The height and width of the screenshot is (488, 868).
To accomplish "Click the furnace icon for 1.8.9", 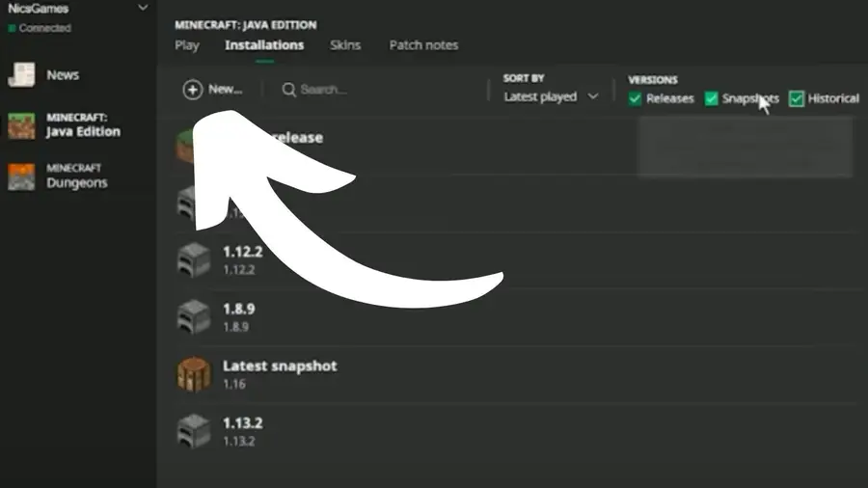I will click(193, 317).
